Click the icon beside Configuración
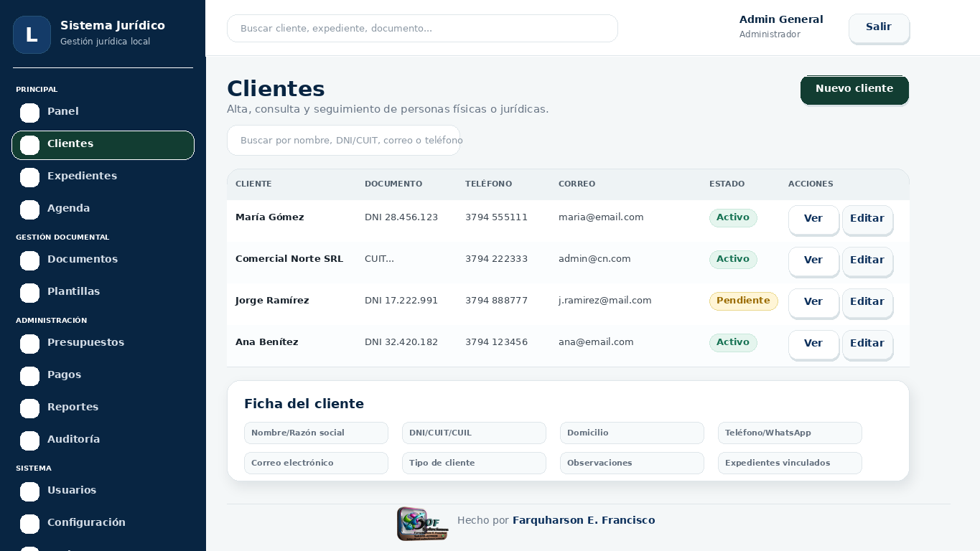The width and height of the screenshot is (980, 551). tap(29, 524)
